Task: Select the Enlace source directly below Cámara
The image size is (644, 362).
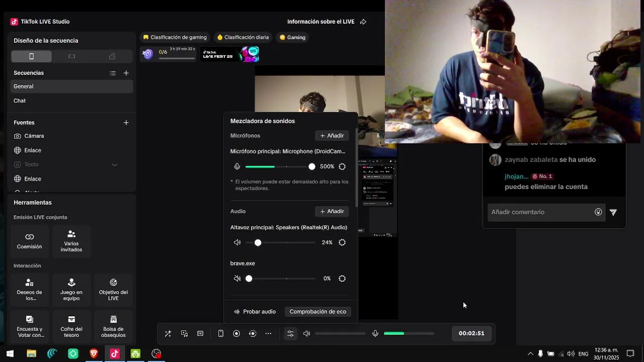Action: tap(72, 150)
